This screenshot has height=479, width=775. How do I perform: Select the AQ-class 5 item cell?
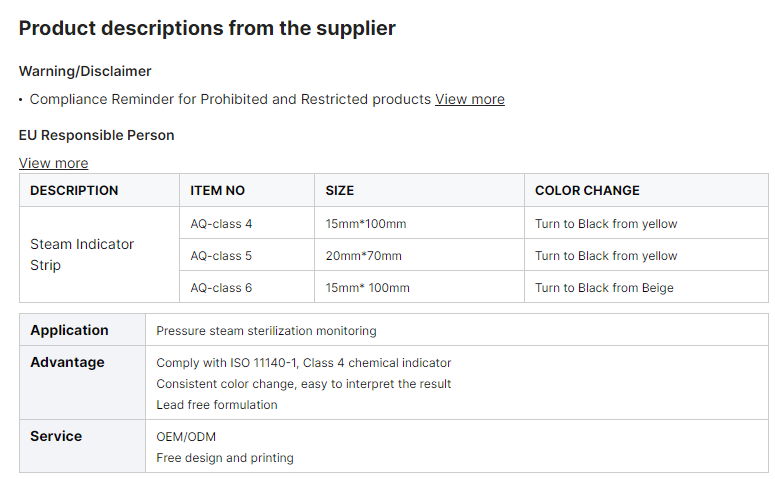[247, 256]
